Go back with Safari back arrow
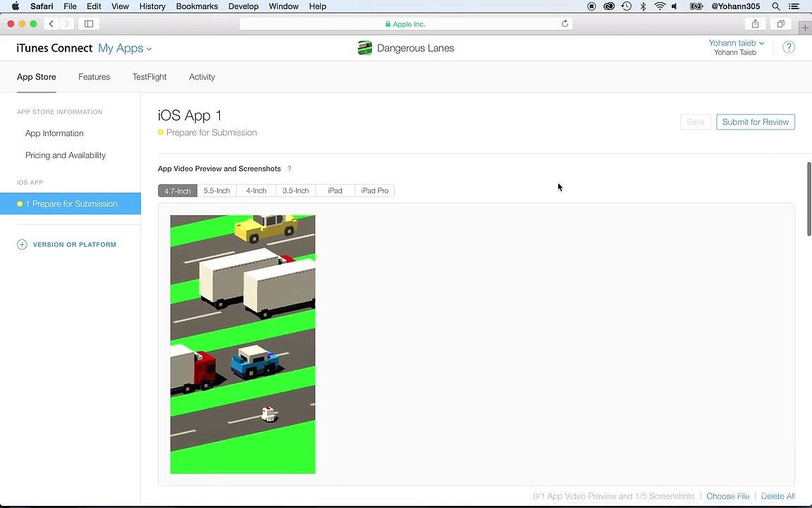 click(x=51, y=24)
